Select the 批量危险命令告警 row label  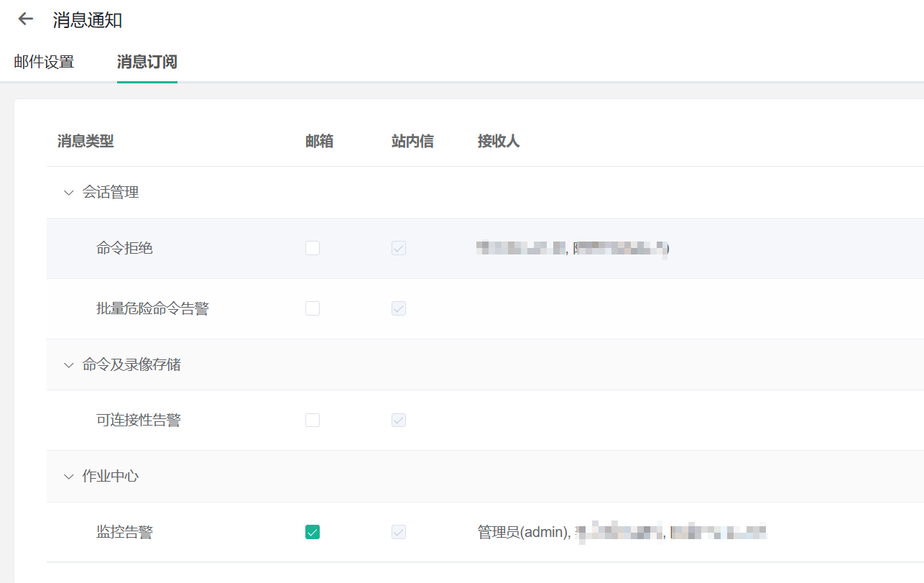152,308
